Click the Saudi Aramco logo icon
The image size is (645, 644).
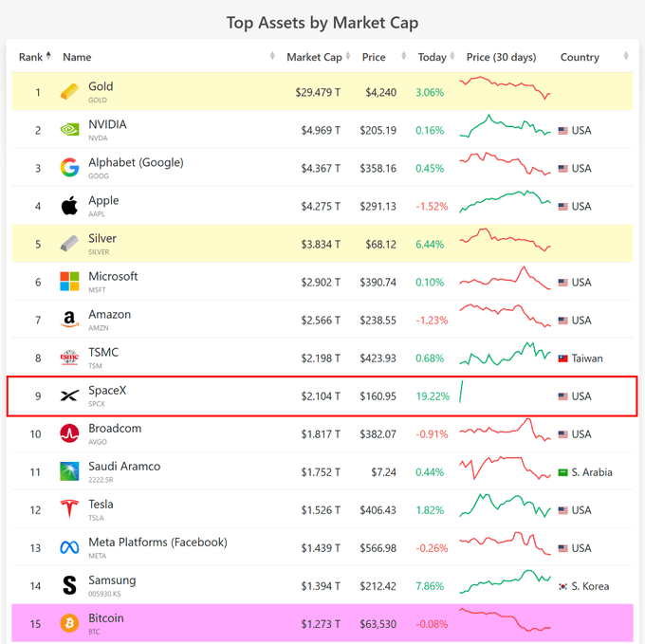point(69,471)
